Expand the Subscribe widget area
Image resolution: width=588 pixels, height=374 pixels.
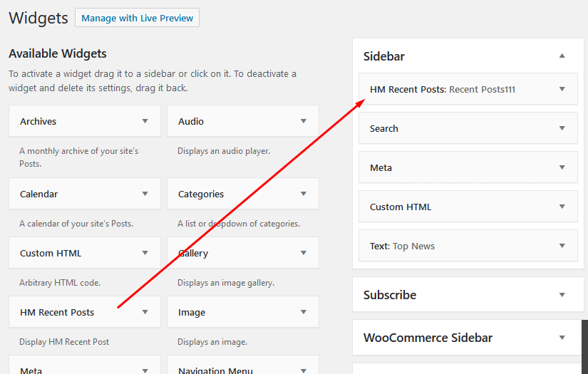[562, 295]
